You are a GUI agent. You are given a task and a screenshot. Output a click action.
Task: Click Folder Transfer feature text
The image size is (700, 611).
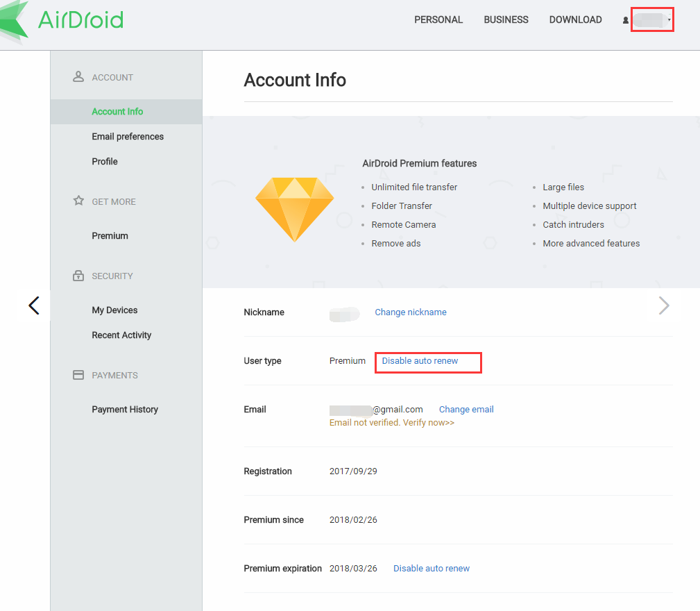(x=402, y=206)
